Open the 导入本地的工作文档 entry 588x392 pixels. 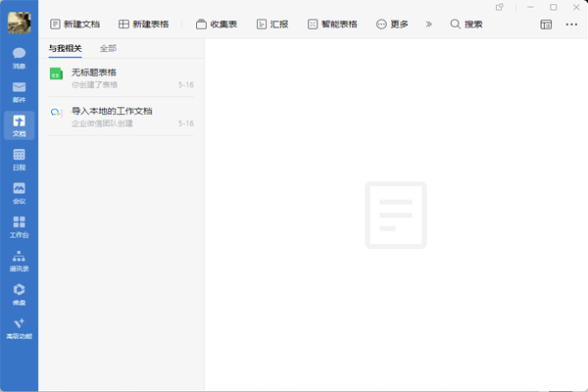click(x=122, y=117)
